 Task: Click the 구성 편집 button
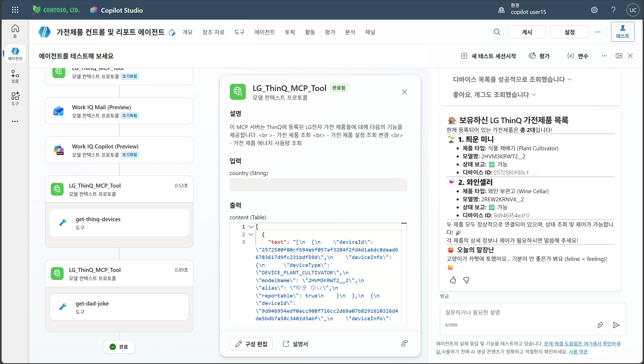[x=251, y=344]
